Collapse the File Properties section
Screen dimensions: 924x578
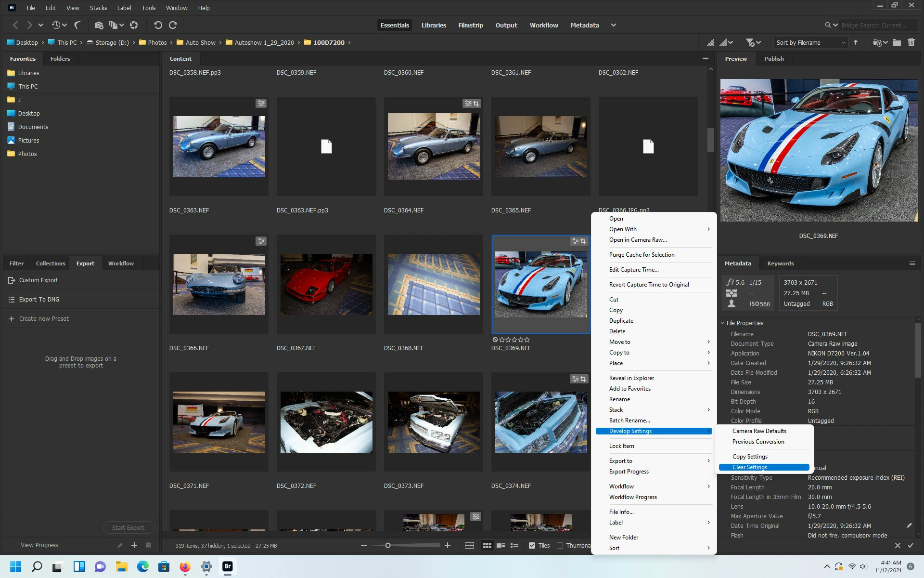[722, 323]
